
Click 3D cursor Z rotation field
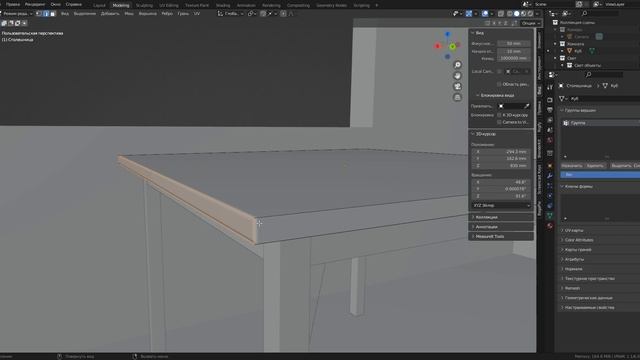pyautogui.click(x=501, y=196)
